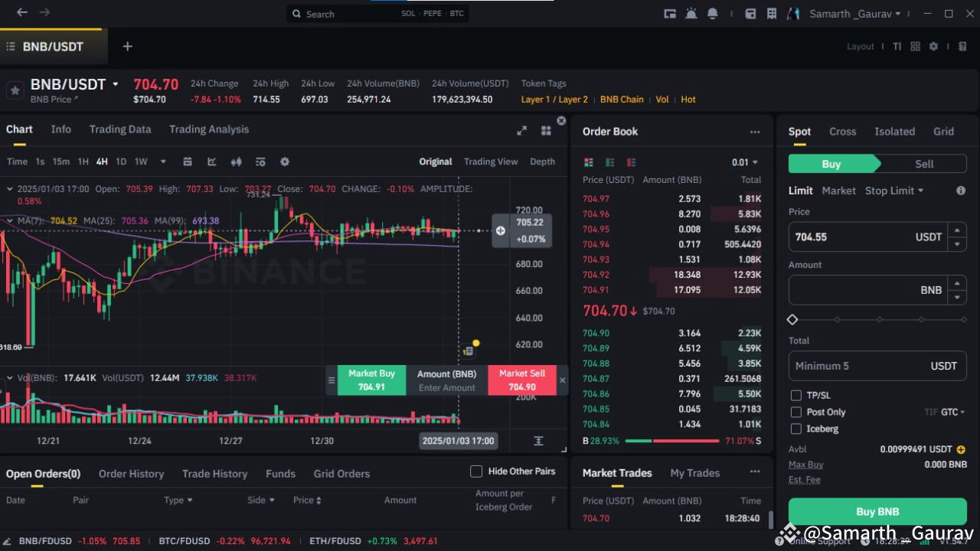Close the chart panel with the X

561,121
